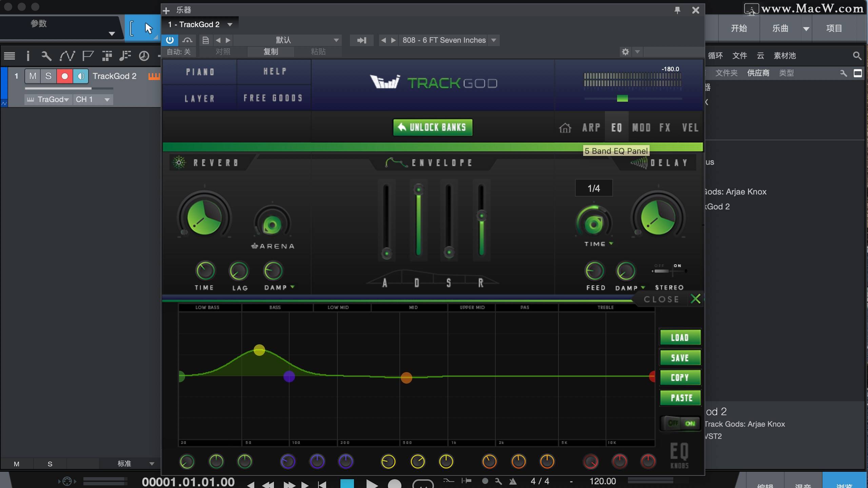Image resolution: width=868 pixels, height=488 pixels.
Task: Click the plugin power bypass icon
Action: pos(170,40)
